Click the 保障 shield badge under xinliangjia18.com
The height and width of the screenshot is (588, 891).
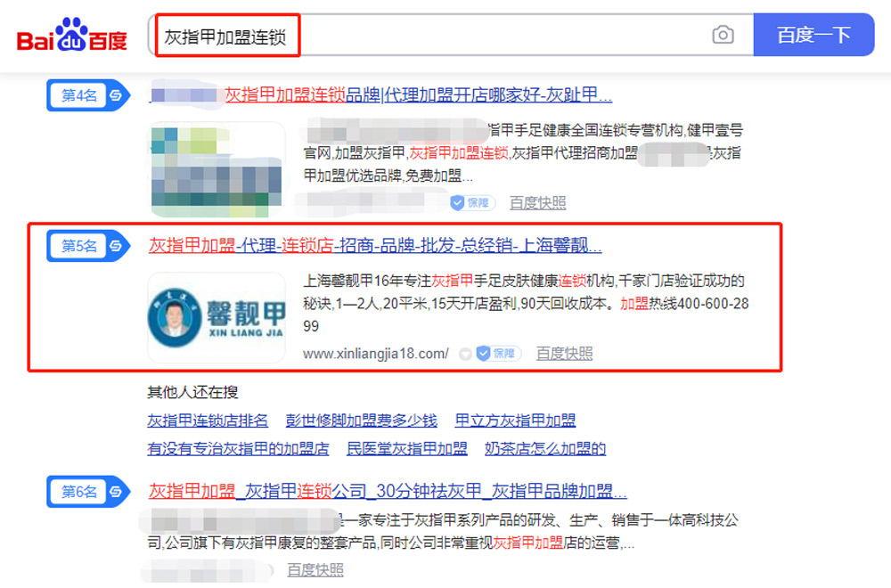pyautogui.click(x=498, y=354)
